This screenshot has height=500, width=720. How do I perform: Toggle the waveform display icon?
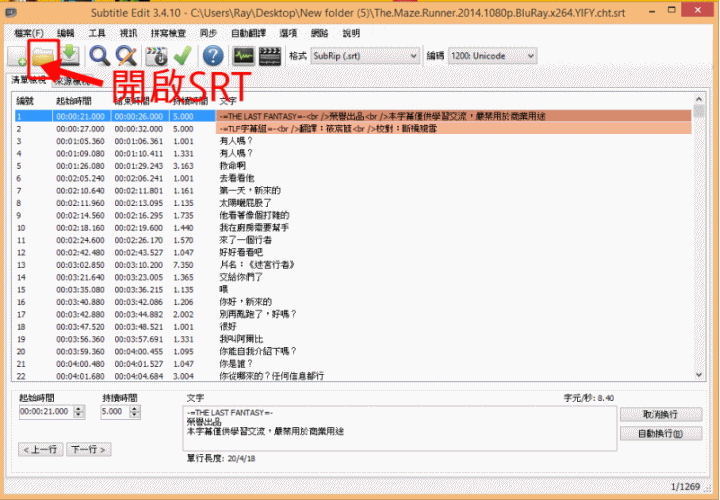click(241, 56)
